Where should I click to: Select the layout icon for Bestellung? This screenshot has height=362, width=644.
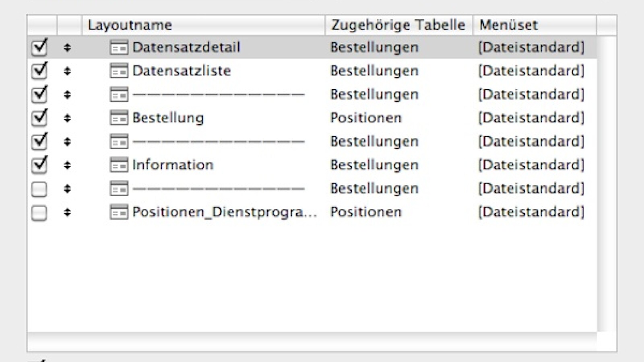coord(118,118)
